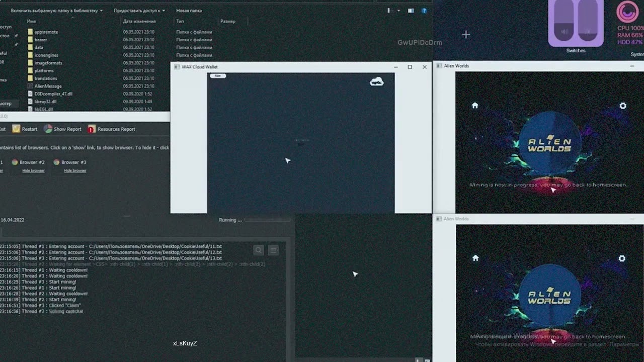This screenshot has height=362, width=644.
Task: Click 'Mining is now in progress' text in upper window
Action: pos(549,185)
